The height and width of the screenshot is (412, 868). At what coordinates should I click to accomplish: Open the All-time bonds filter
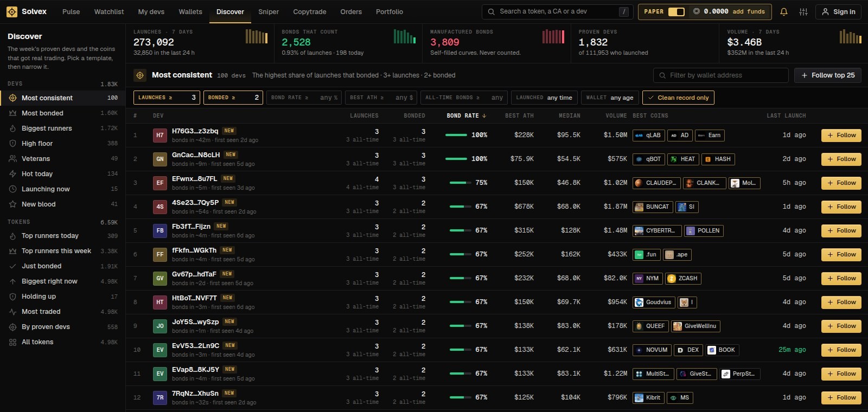pos(464,98)
